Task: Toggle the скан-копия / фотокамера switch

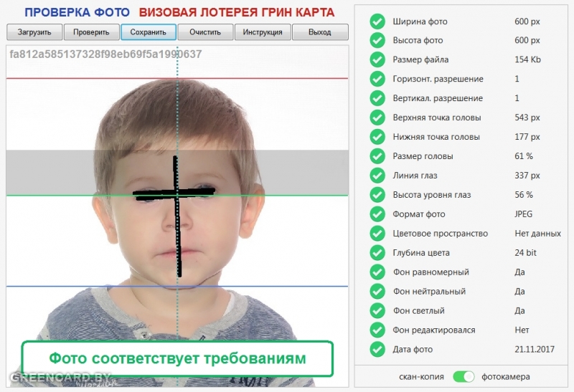Action: (464, 377)
